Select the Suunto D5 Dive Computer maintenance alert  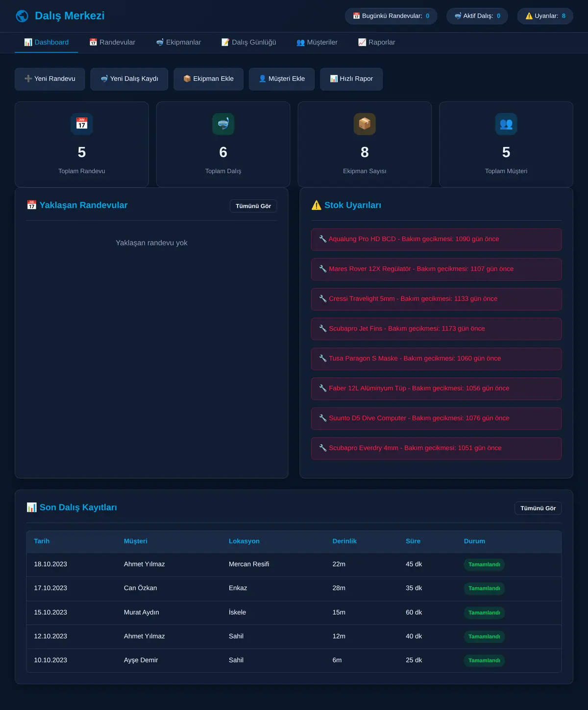coord(436,418)
